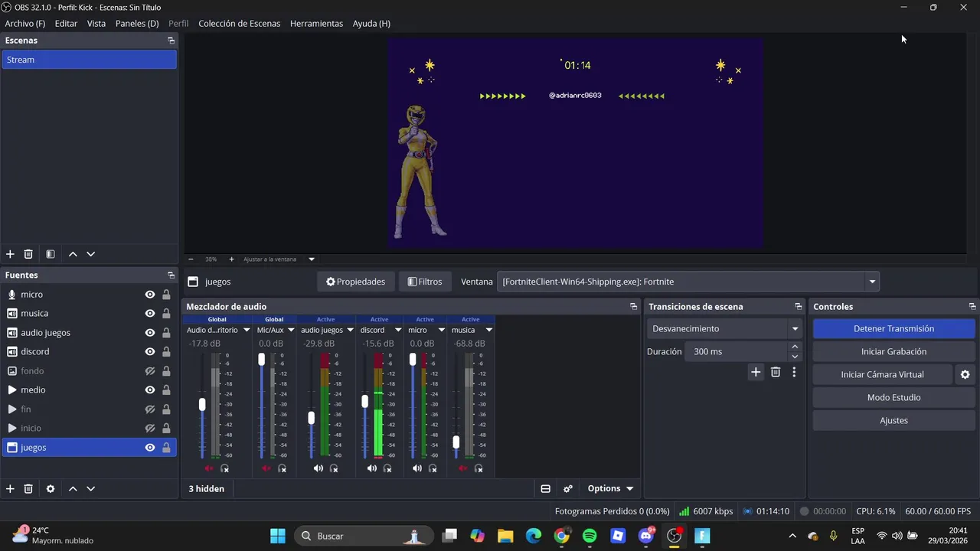Show the fondo source
The width and height of the screenshot is (980, 551).
[x=150, y=371]
